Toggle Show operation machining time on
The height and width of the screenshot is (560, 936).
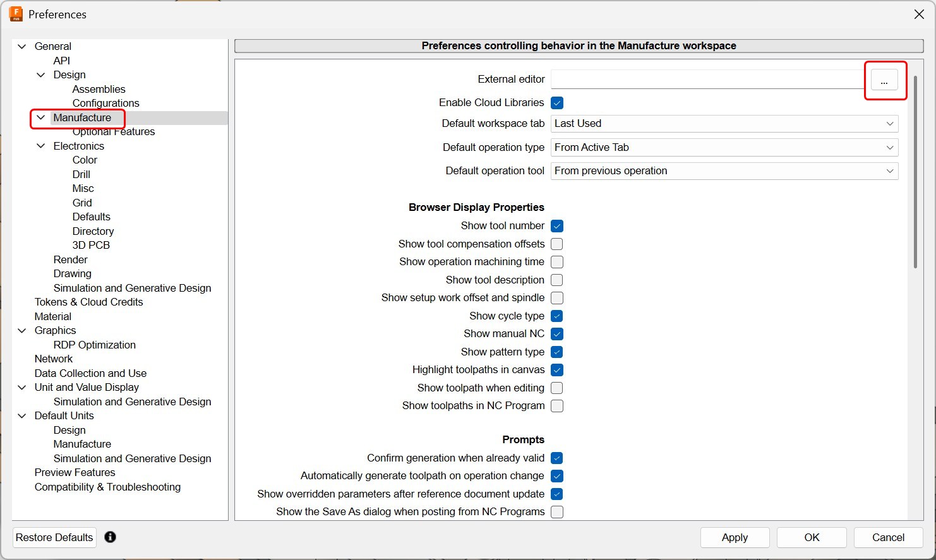(556, 261)
